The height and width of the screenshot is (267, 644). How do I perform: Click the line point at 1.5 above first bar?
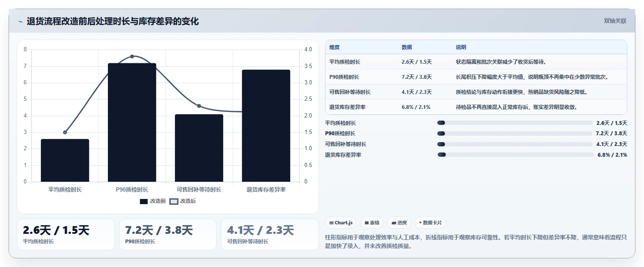tap(65, 132)
